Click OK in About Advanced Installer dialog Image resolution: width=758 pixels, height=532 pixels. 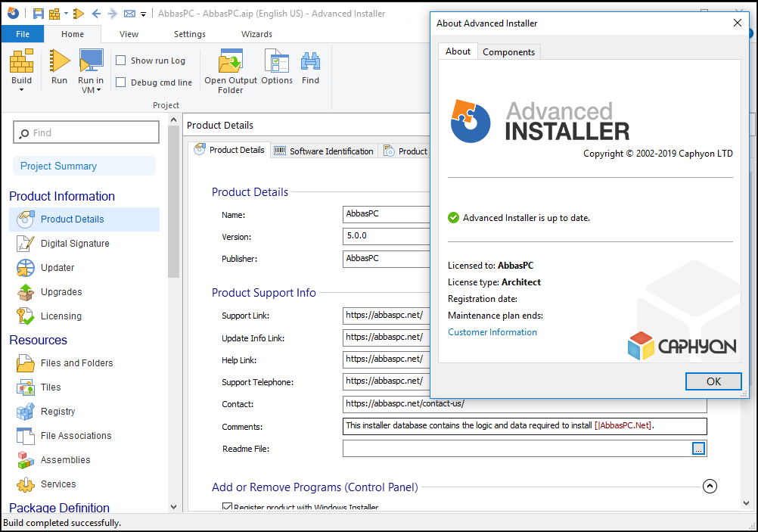[713, 381]
